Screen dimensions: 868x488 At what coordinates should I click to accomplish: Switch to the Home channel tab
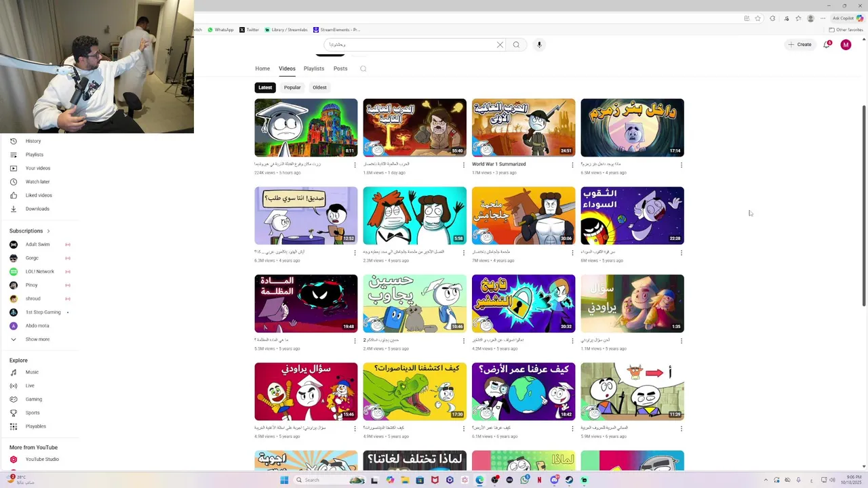click(x=262, y=68)
